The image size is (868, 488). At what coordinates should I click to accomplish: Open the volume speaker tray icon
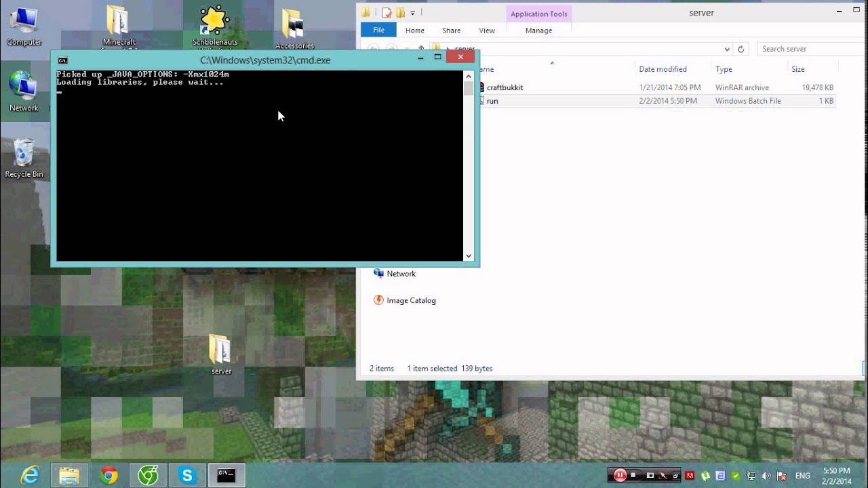766,476
